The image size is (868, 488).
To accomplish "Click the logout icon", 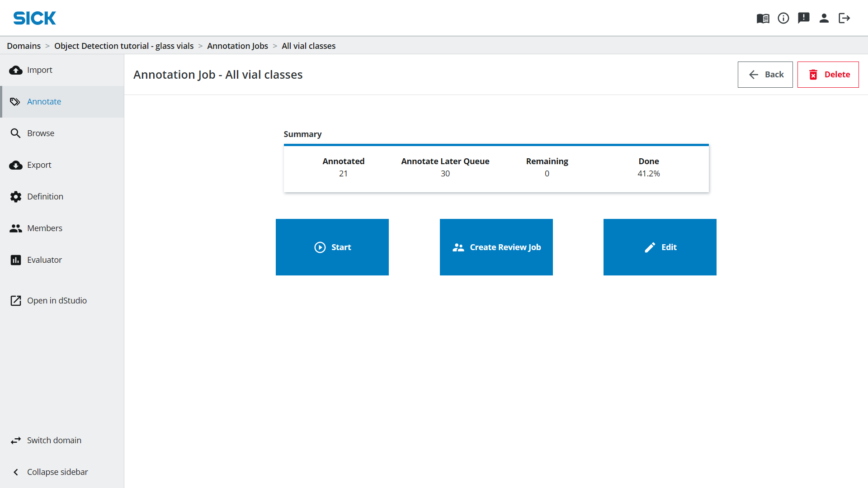I will pyautogui.click(x=844, y=18).
